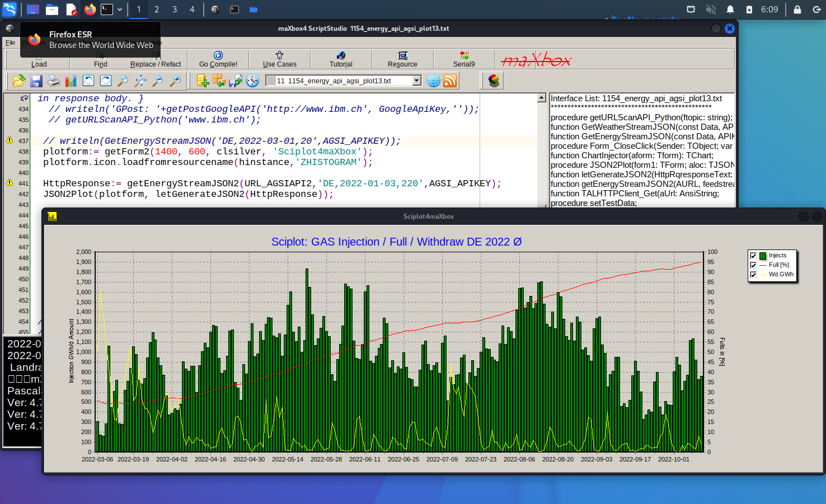
Task: Click the compass icon in toolbar
Action: (252, 81)
